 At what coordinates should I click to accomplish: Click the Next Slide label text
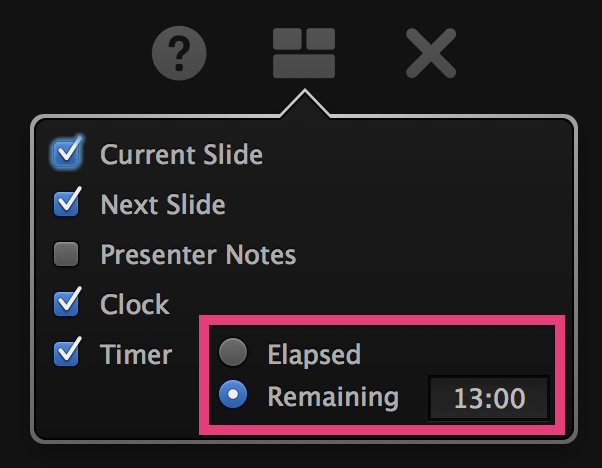point(162,205)
